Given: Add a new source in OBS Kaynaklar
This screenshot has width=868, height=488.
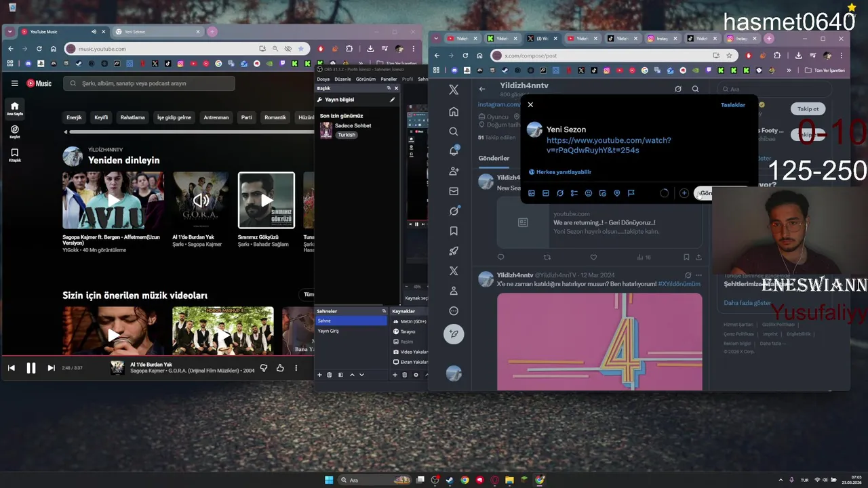Looking at the screenshot, I should pos(395,375).
